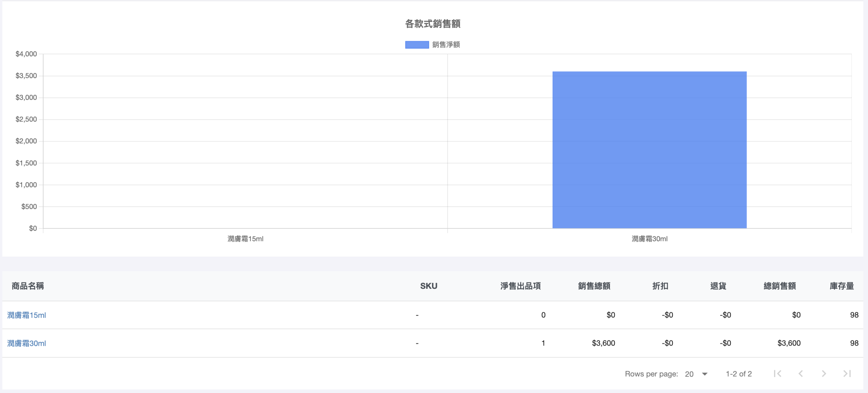Image resolution: width=868 pixels, height=393 pixels.
Task: Click the 庫存量 value 98 for 潤膚霜15ml
Action: click(x=854, y=315)
